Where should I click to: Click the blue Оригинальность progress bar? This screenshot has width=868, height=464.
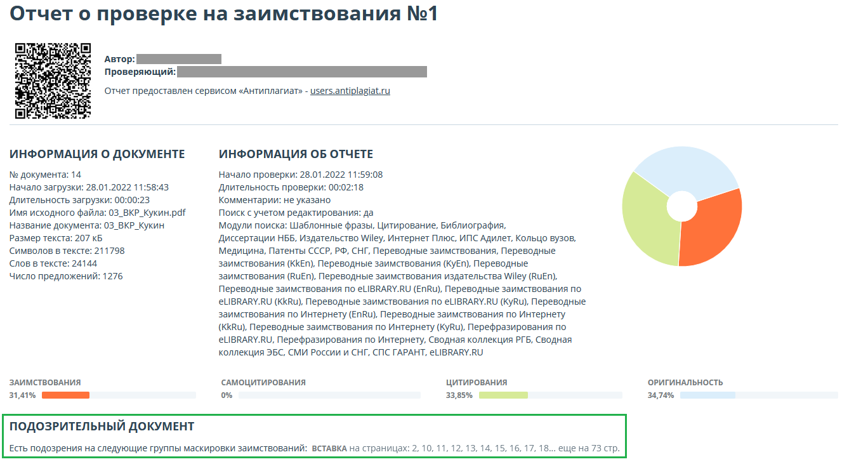(x=707, y=395)
